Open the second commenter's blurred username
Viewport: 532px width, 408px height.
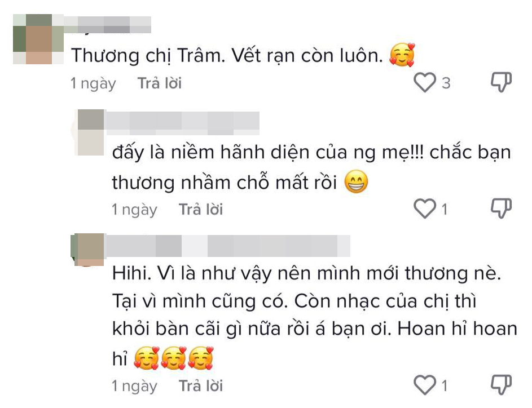click(182, 123)
